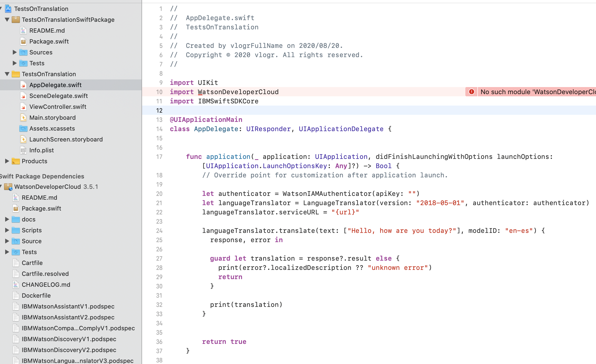Click the Cartfile document icon

coord(16,263)
